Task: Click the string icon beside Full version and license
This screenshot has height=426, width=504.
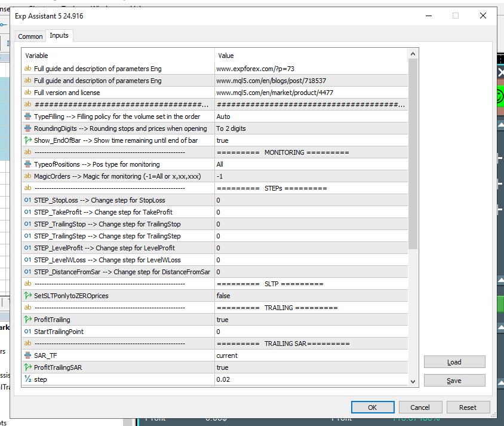Action: click(x=28, y=92)
